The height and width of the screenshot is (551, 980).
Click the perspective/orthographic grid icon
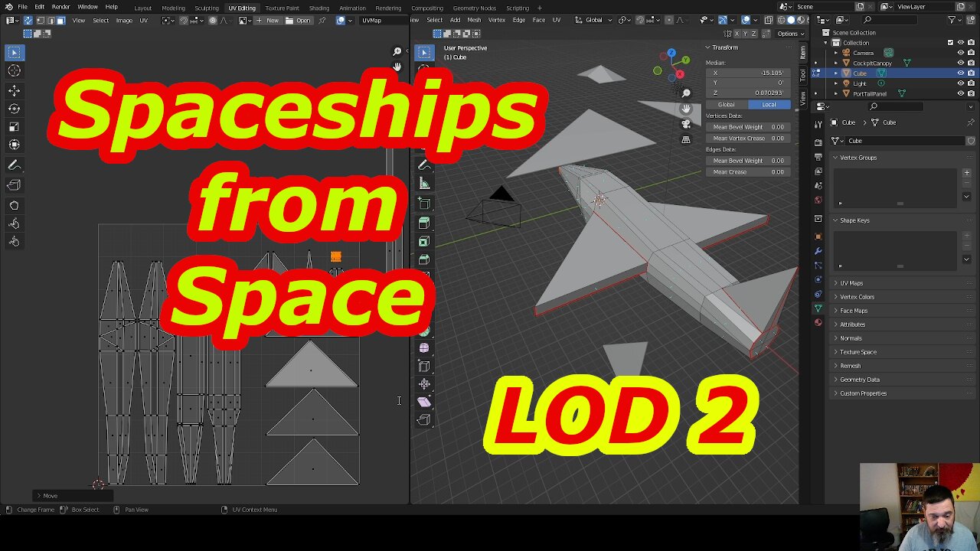tap(686, 139)
